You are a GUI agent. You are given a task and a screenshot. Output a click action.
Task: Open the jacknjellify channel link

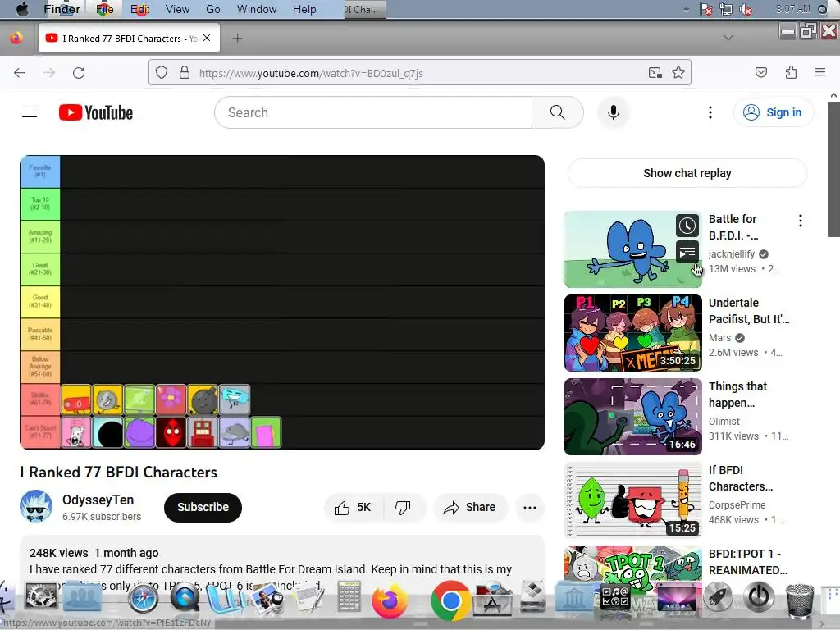(731, 254)
